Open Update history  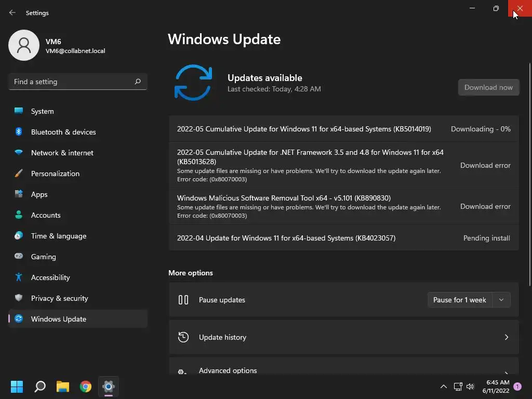[344, 337]
